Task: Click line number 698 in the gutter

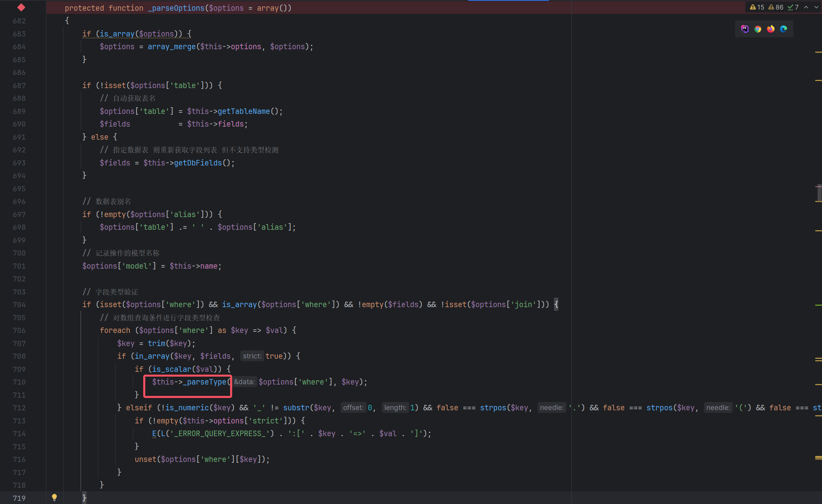Action: pos(19,227)
